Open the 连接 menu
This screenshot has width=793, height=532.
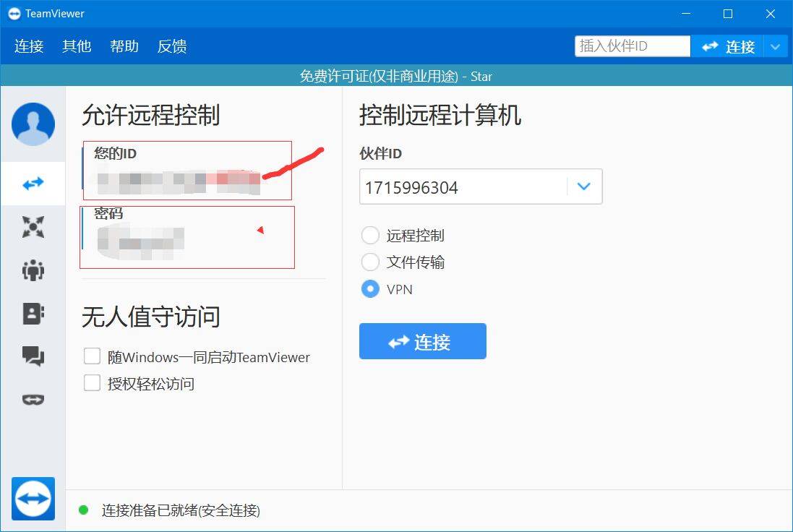coord(29,46)
